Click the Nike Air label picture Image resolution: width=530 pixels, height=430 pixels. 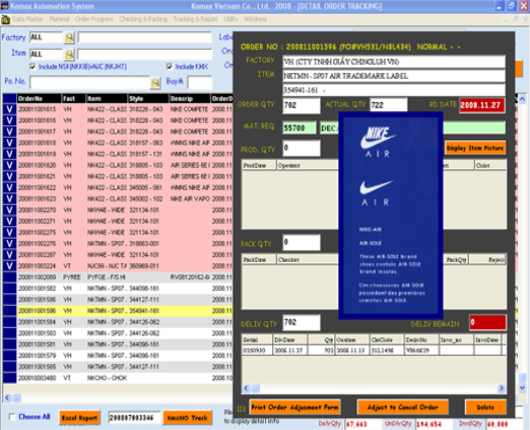point(391,216)
